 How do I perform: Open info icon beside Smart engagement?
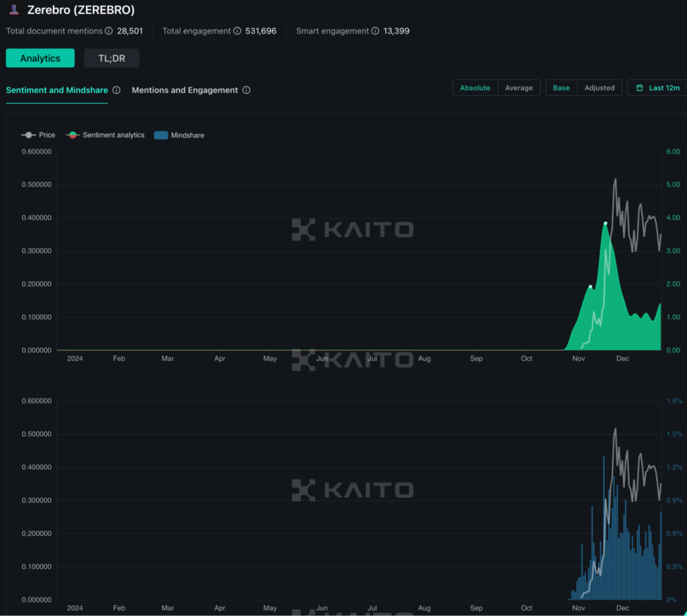pyautogui.click(x=375, y=31)
